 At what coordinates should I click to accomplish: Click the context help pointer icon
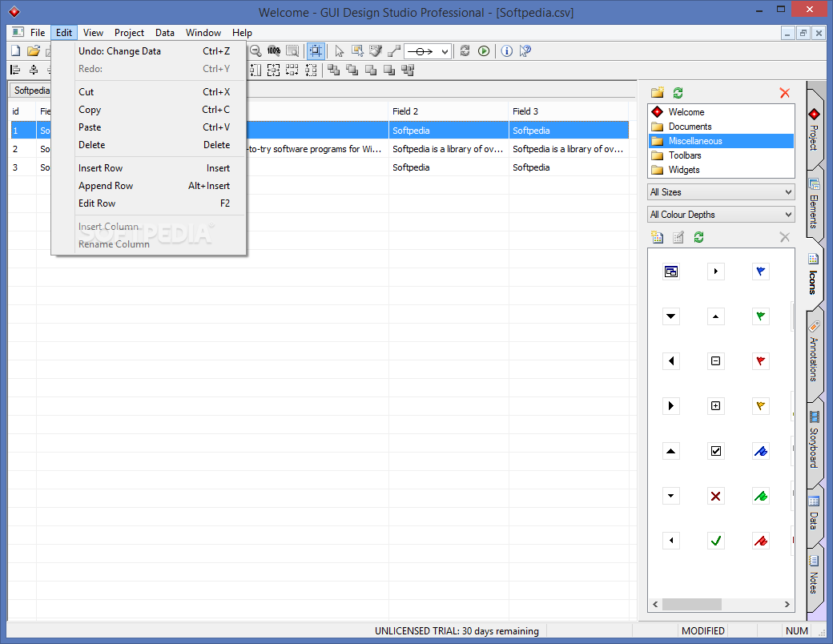click(x=525, y=51)
